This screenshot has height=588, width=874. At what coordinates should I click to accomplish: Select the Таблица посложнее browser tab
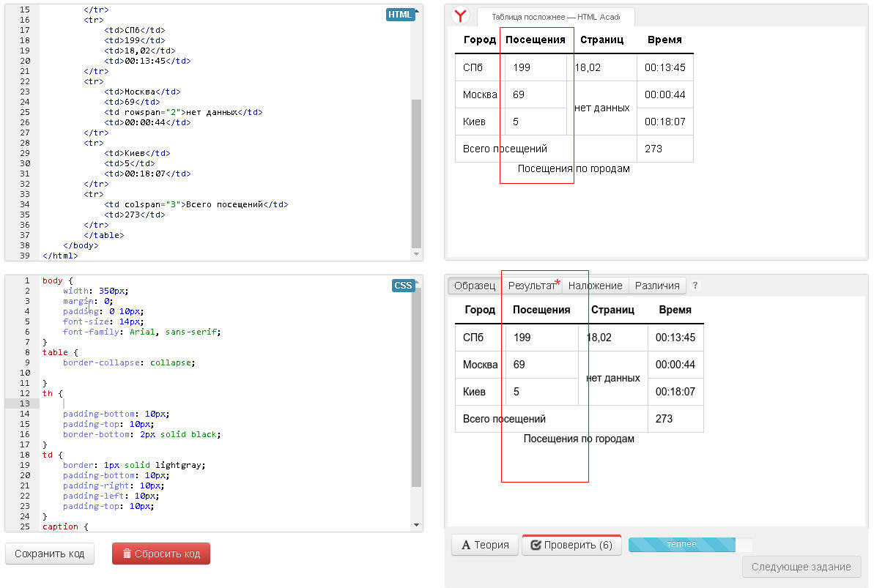coord(555,17)
